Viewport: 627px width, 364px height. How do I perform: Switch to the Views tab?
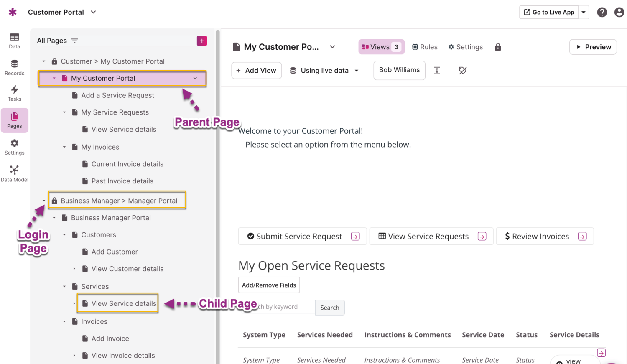(x=381, y=47)
